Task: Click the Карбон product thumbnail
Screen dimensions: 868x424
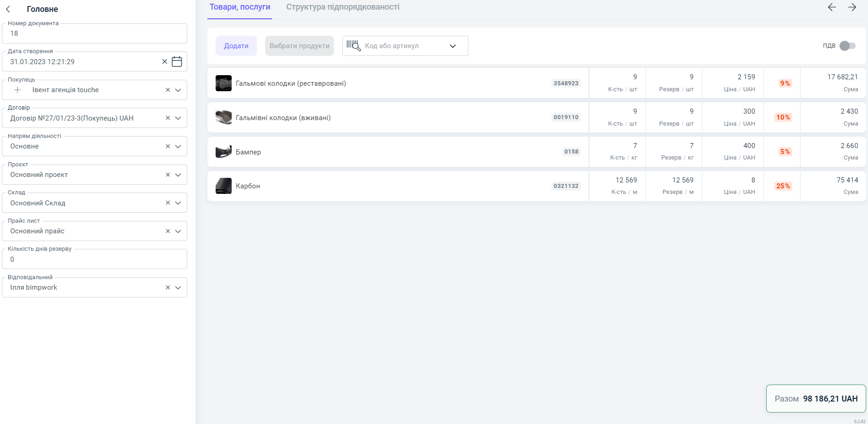Action: (x=223, y=186)
